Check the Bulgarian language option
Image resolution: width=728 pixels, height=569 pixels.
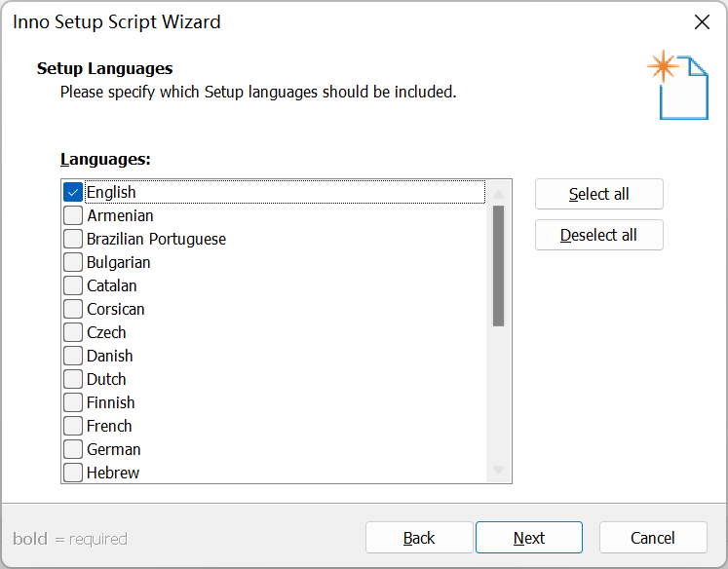point(73,262)
